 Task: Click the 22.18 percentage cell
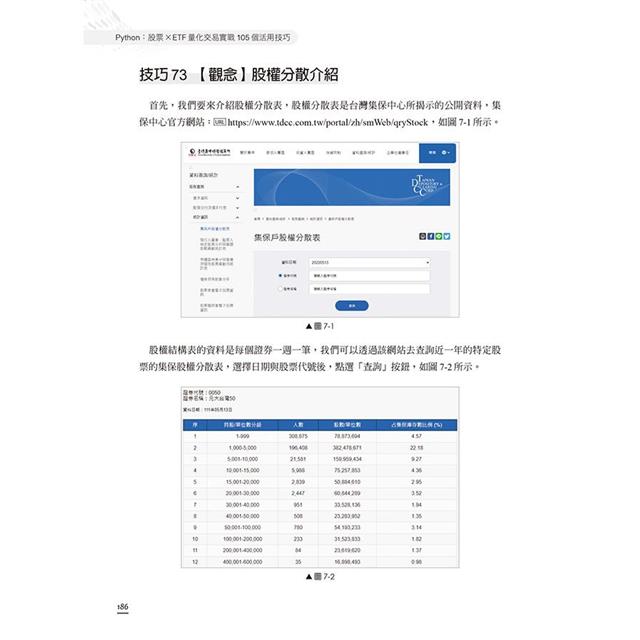pos(417,448)
